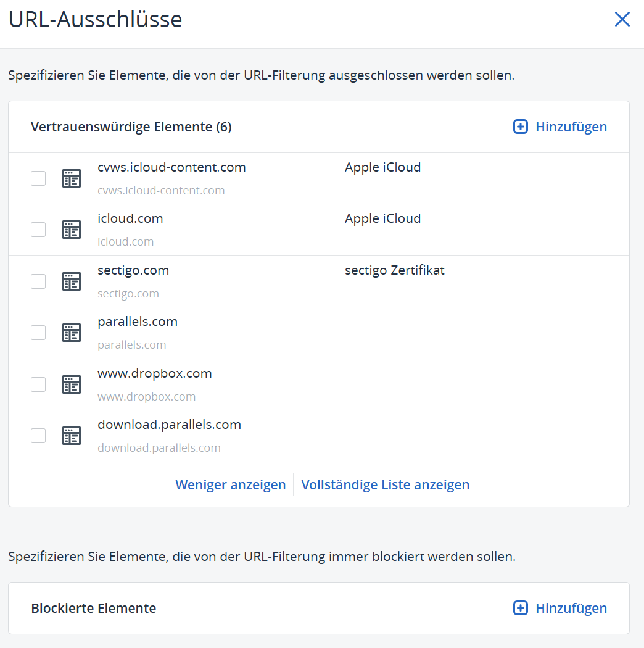Click the plus icon for Blockierte Elemente
Image resolution: width=644 pixels, height=648 pixels.
point(521,608)
